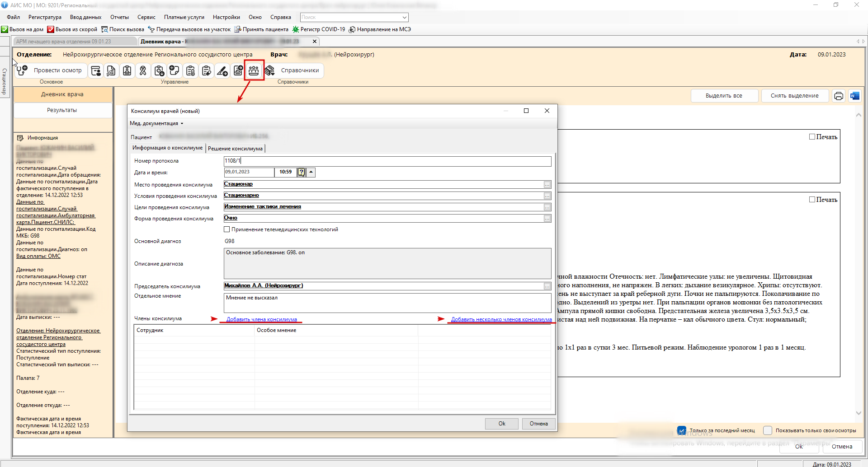Click the patient card icon after Провести осмотр

pos(96,70)
